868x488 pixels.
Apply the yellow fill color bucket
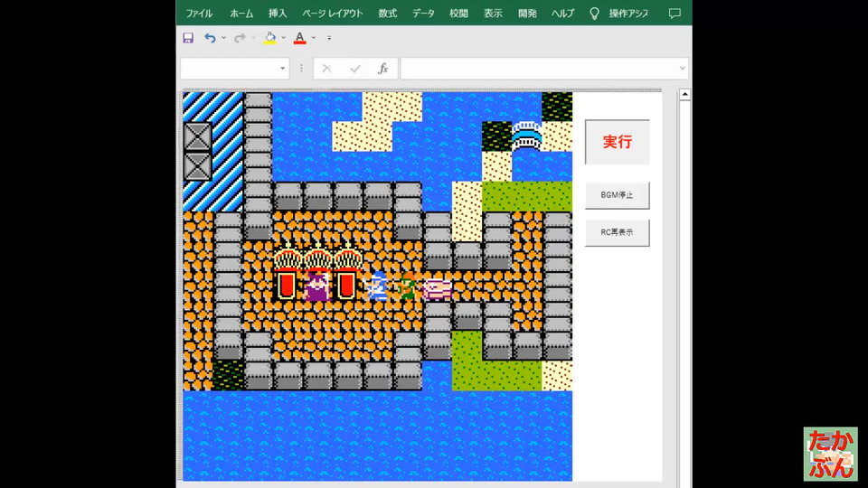269,38
